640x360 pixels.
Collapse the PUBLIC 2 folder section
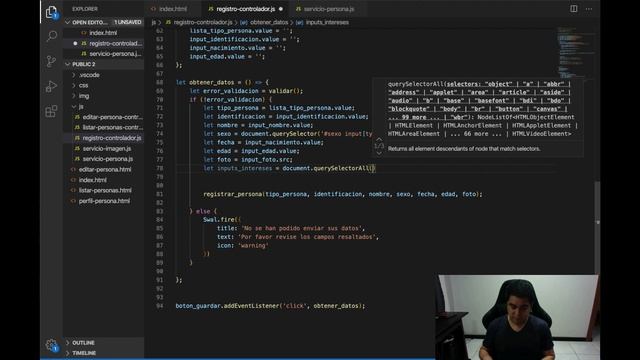pyautogui.click(x=68, y=64)
